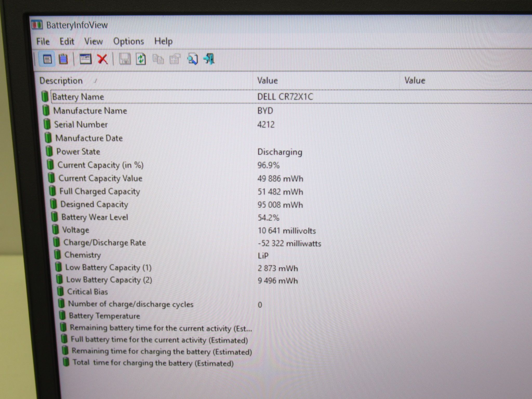Open the Properties toolbar icon
This screenshot has width=532, height=399.
(175, 59)
